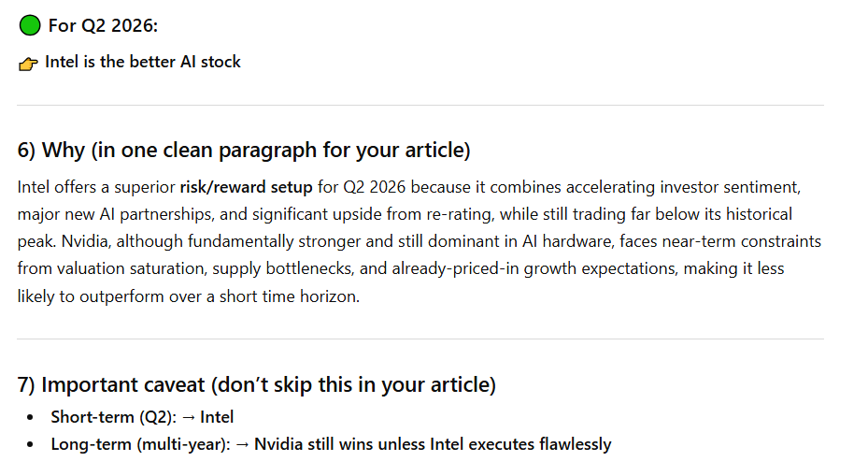Screen dimensions: 868x476
Task: Click the arrow before Nvidia in Long-term bullet
Action: 240,444
